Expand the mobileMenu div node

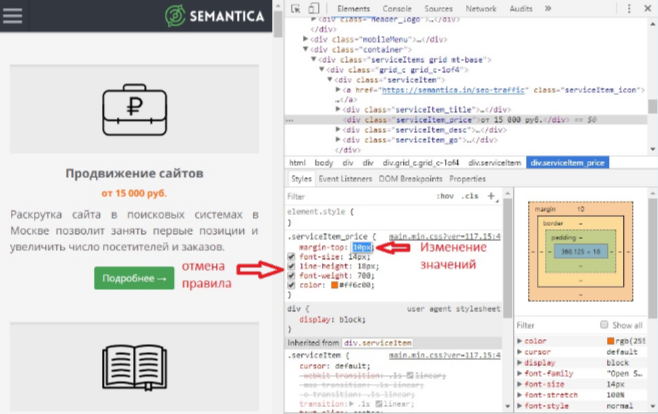(x=306, y=39)
